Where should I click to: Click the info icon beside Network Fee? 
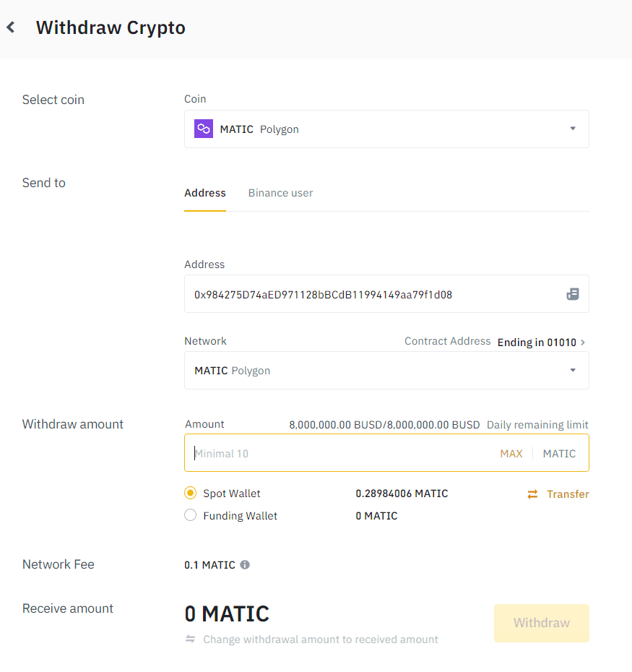tap(245, 565)
